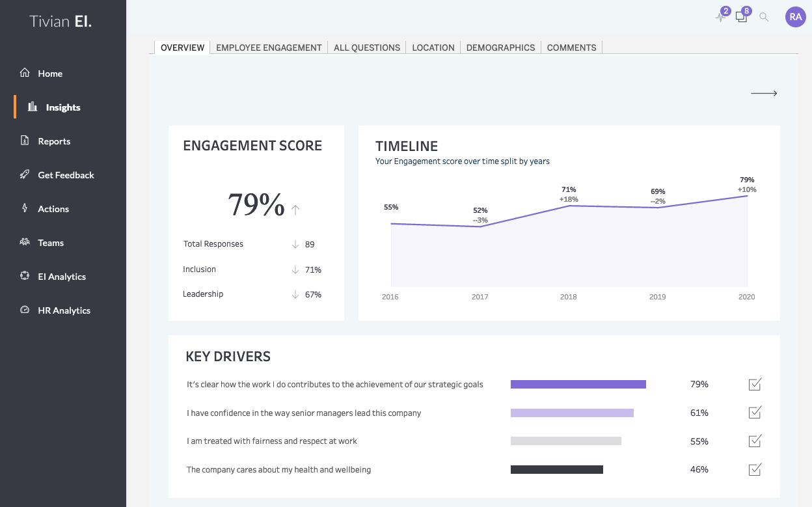Open the Reports document icon
This screenshot has width=812, height=507.
25,141
